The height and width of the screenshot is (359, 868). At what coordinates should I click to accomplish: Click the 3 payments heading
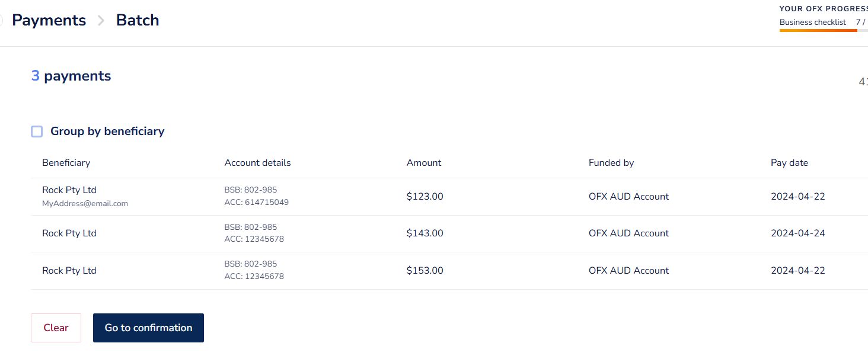click(x=71, y=75)
